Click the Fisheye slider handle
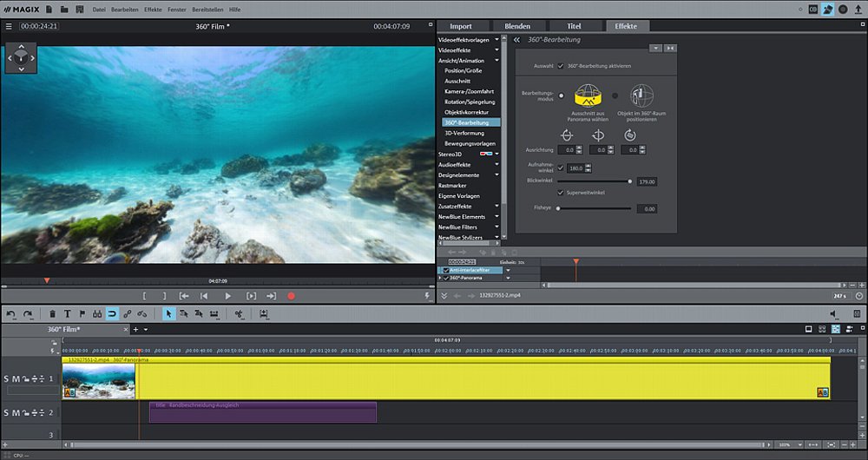The width and height of the screenshot is (868, 460). coord(557,208)
